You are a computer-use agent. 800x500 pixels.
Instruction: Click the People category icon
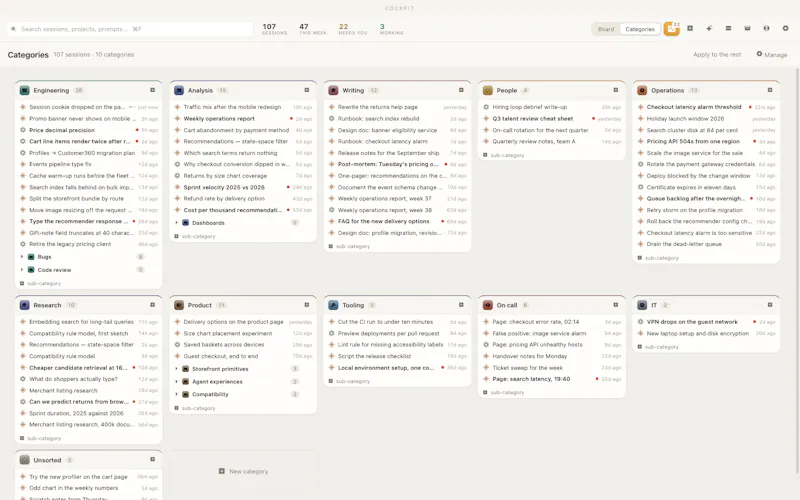pos(488,90)
